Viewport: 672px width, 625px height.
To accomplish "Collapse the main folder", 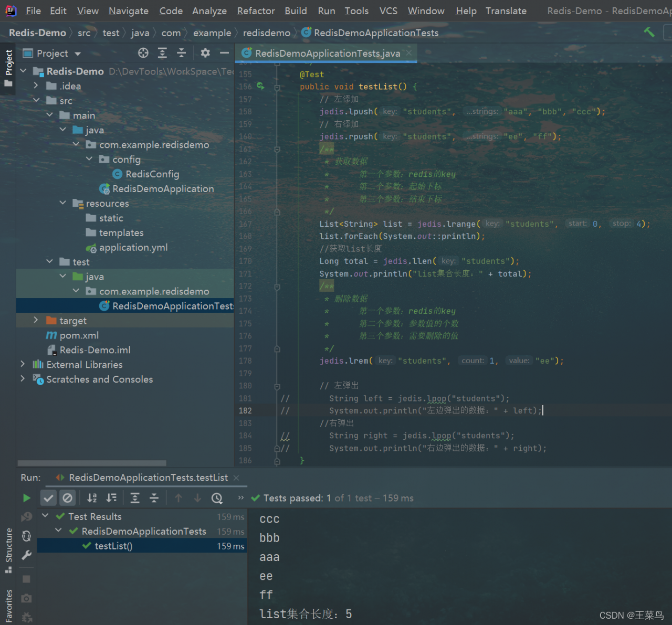I will pyautogui.click(x=49, y=115).
